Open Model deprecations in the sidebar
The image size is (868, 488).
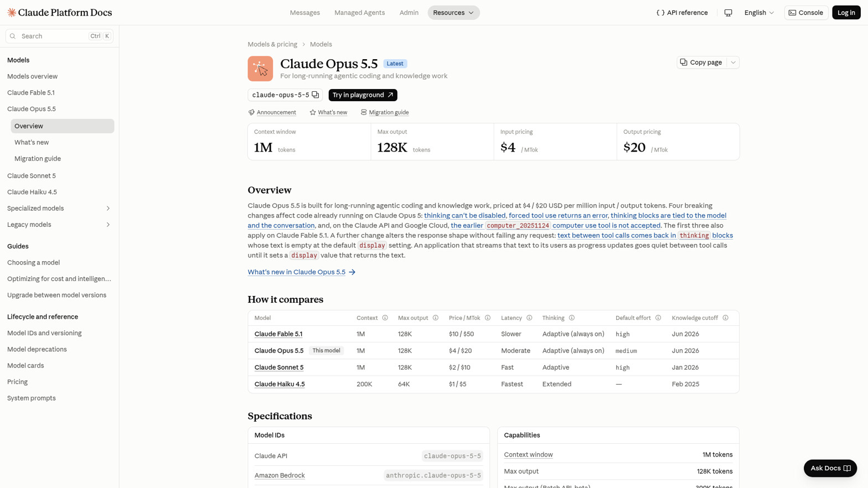point(37,350)
